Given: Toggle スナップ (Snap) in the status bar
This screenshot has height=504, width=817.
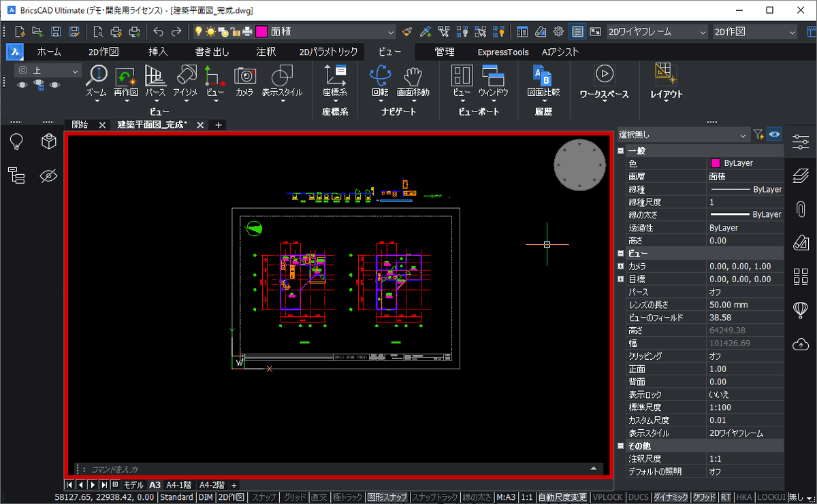Looking at the screenshot, I should click(263, 497).
